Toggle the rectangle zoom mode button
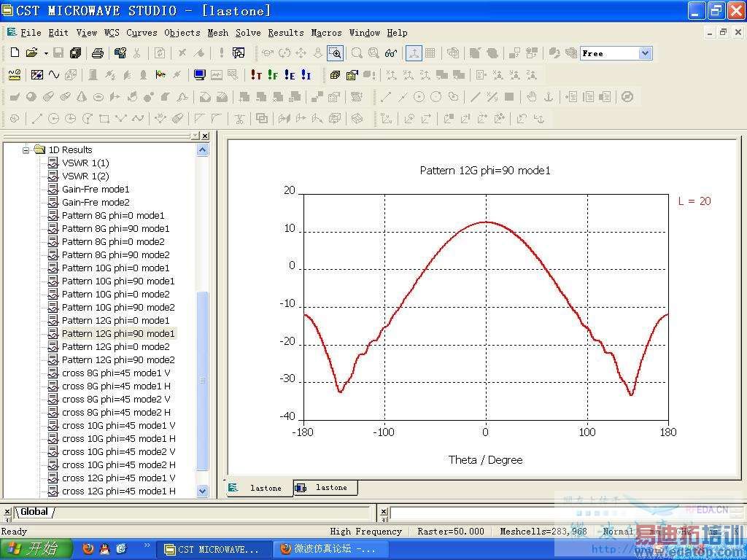 click(x=335, y=53)
